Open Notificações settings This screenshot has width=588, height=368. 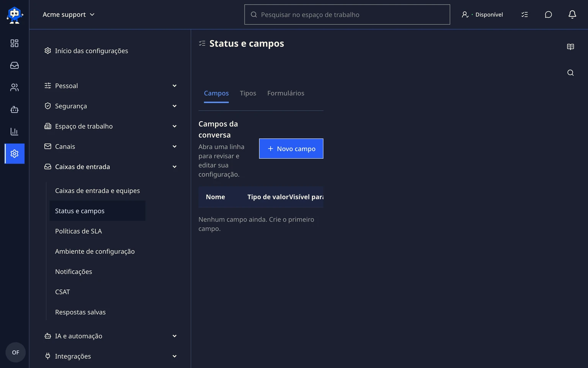pos(97,272)
